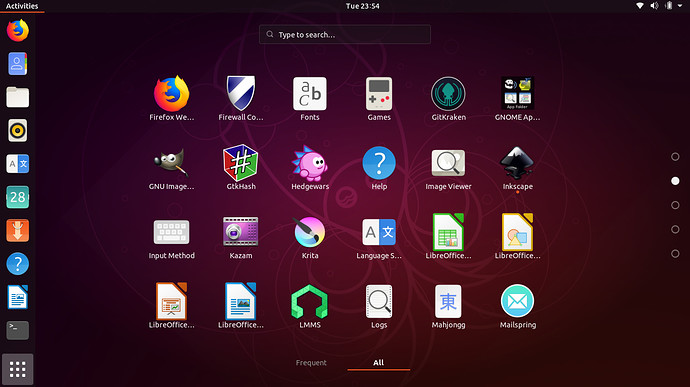Open Firefox Web Browser from the app grid

pyautogui.click(x=172, y=94)
